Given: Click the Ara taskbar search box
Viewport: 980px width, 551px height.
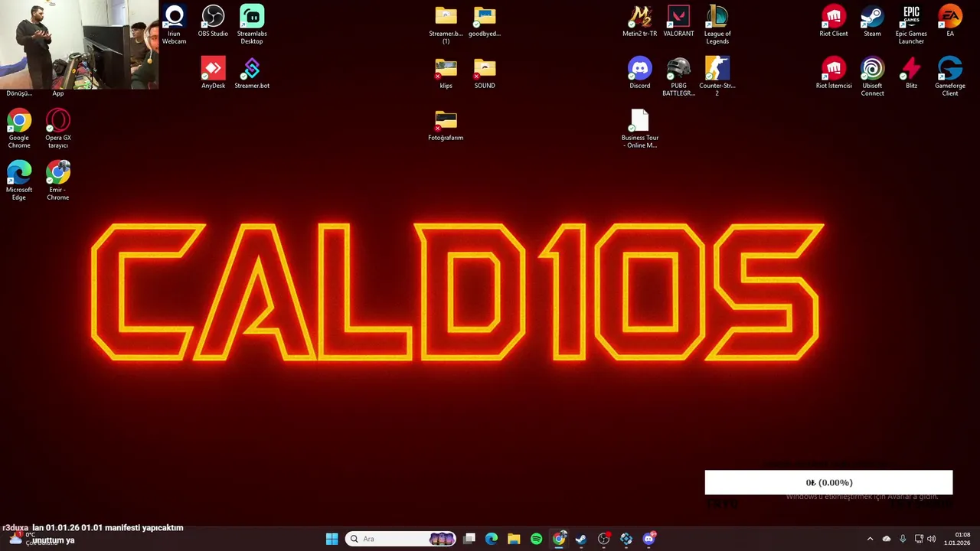Looking at the screenshot, I should click(x=401, y=539).
